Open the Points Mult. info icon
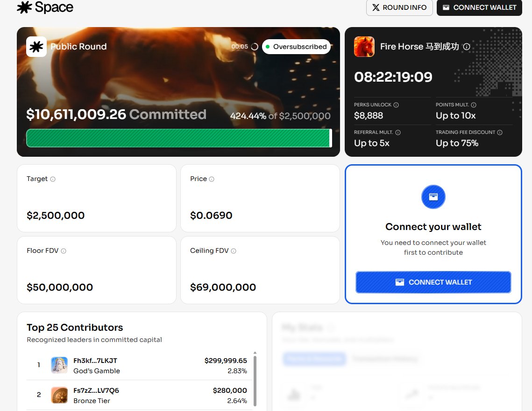532x411 pixels. point(474,104)
